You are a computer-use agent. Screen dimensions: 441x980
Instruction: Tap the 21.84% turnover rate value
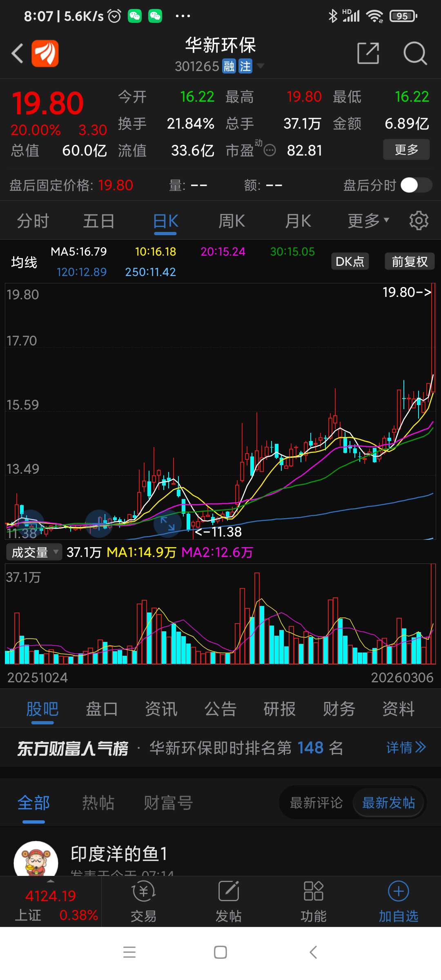pos(191,123)
